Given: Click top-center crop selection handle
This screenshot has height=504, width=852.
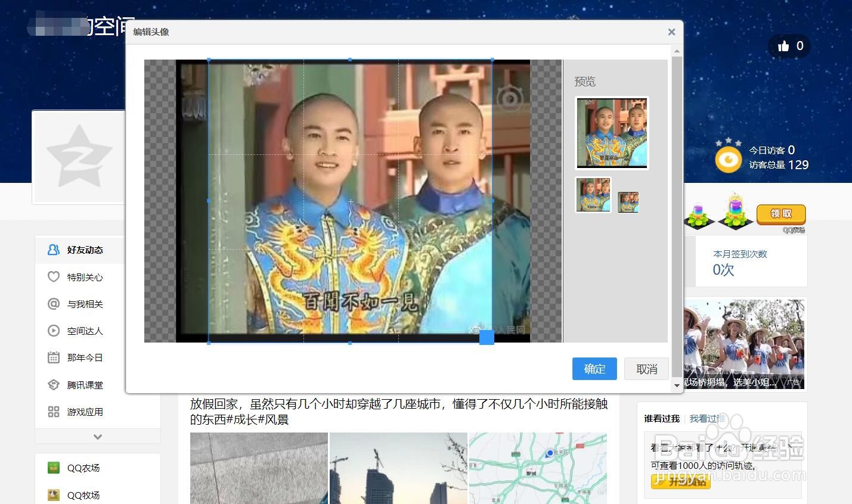Looking at the screenshot, I should tap(350, 60).
